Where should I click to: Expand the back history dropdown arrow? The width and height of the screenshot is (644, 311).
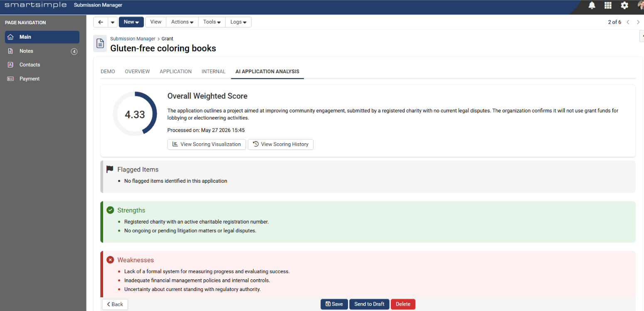point(113,22)
